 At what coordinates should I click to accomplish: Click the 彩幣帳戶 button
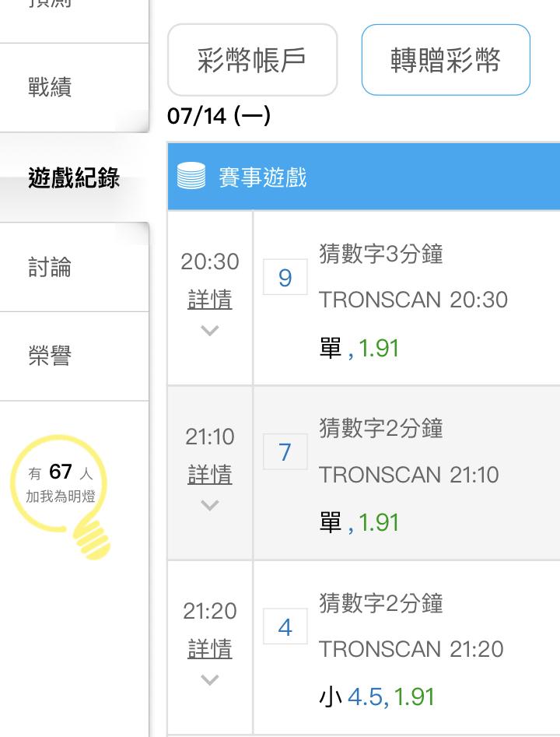pos(252,60)
